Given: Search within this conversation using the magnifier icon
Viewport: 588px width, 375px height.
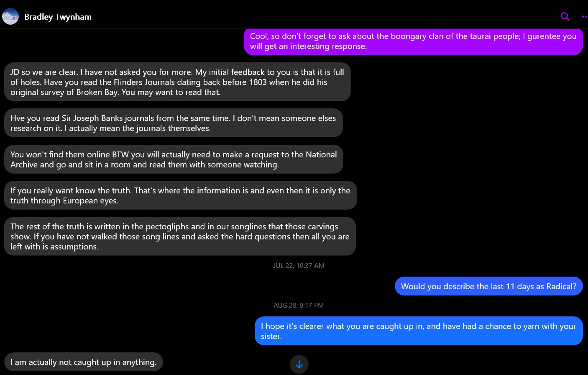Looking at the screenshot, I should coord(565,16).
